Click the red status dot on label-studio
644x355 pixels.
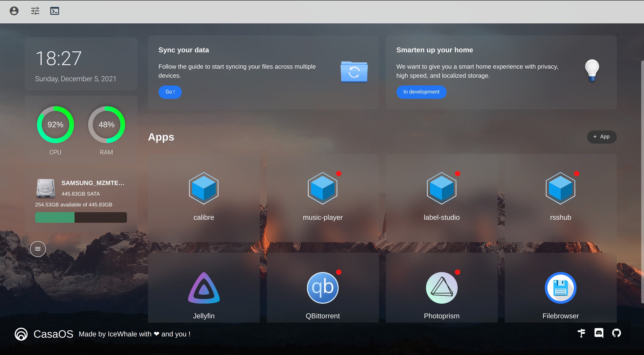pos(457,173)
